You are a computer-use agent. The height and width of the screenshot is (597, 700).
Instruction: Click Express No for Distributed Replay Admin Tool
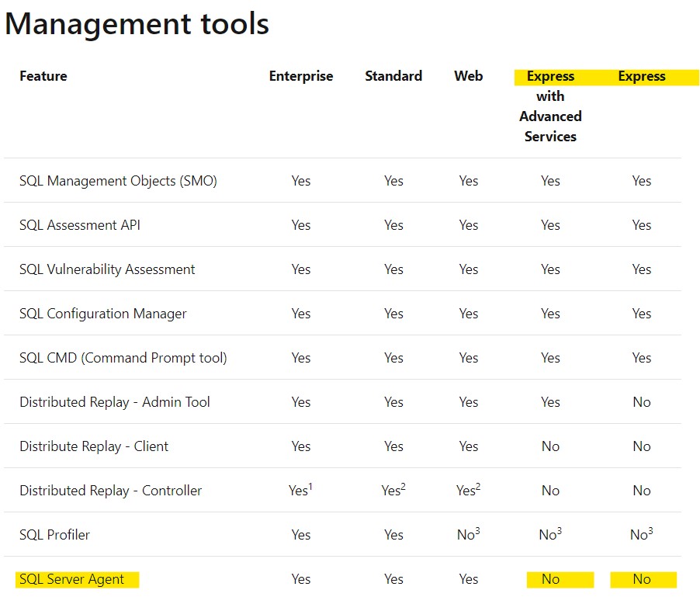coord(642,402)
